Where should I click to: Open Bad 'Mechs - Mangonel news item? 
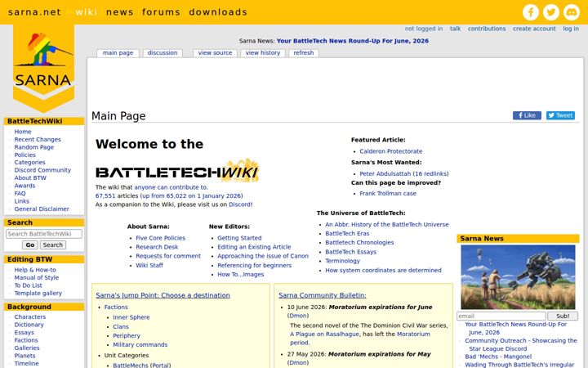click(498, 357)
